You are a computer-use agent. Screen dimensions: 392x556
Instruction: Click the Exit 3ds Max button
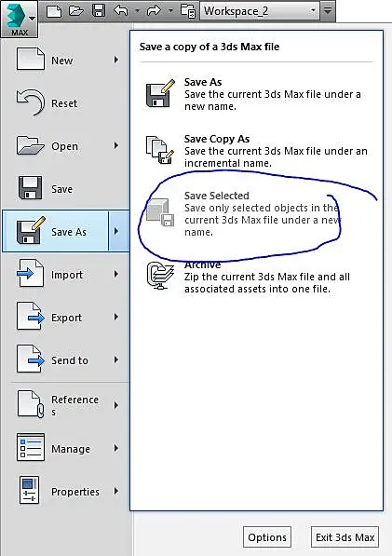[345, 537]
